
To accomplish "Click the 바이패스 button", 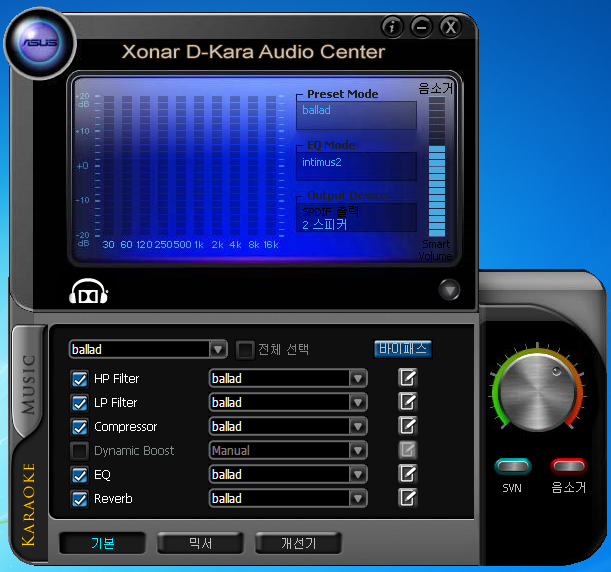I will pos(403,348).
